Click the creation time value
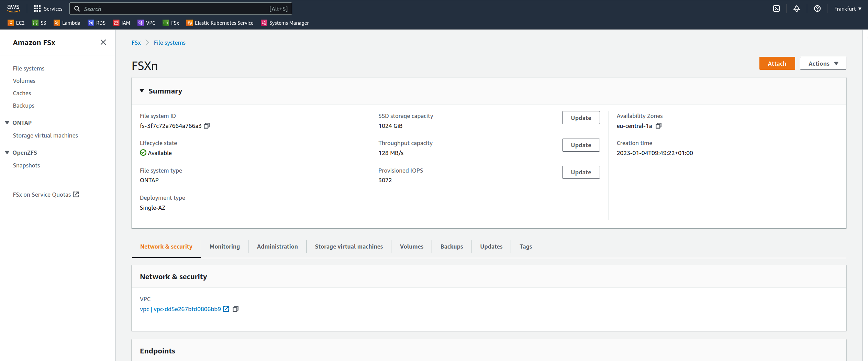Image resolution: width=868 pixels, height=361 pixels. 655,153
